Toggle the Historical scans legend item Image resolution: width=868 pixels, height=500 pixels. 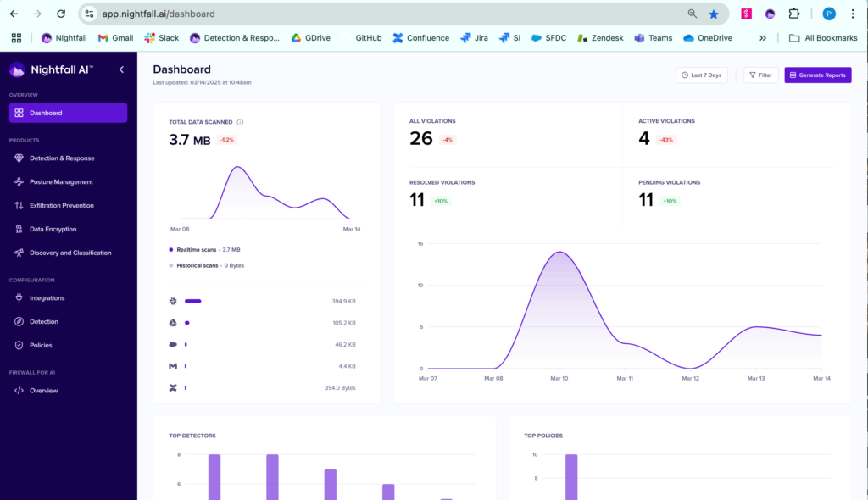point(207,266)
